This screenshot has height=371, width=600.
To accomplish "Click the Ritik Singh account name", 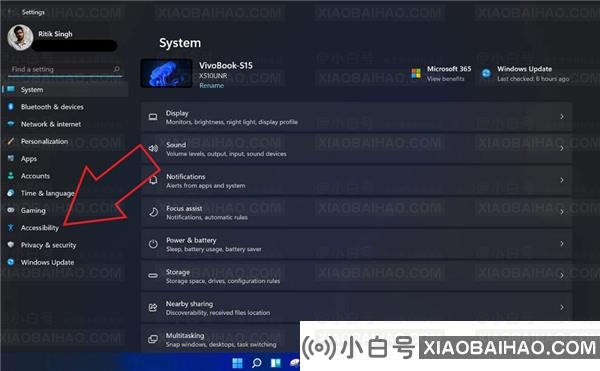I will click(x=55, y=34).
